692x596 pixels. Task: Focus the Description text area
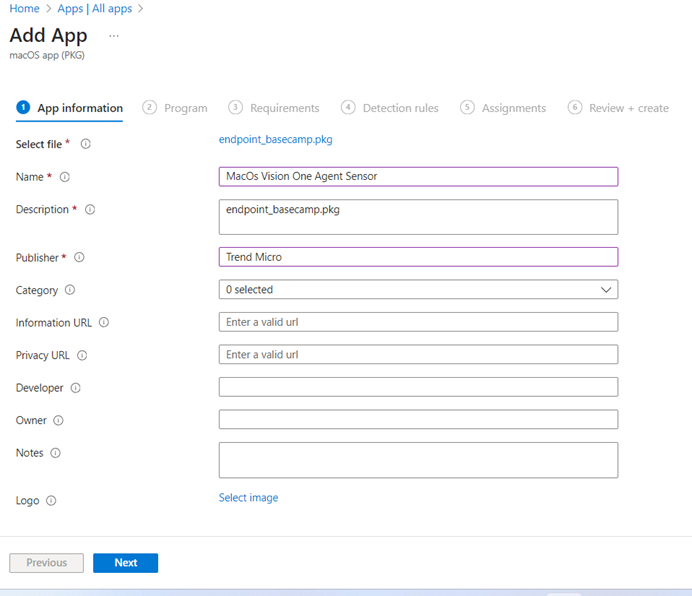418,217
